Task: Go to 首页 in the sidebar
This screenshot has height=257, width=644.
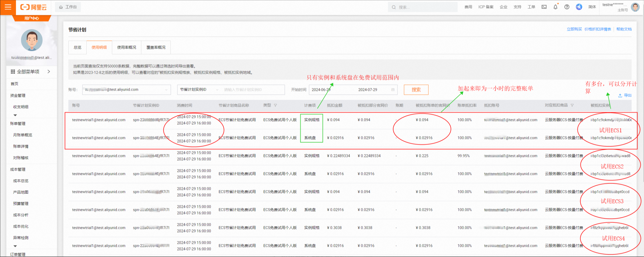Action: 14,84
